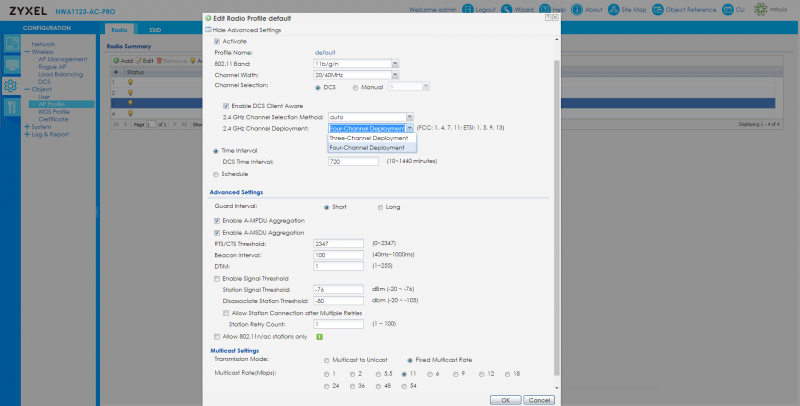Select Manual channel selection radio

356,88
